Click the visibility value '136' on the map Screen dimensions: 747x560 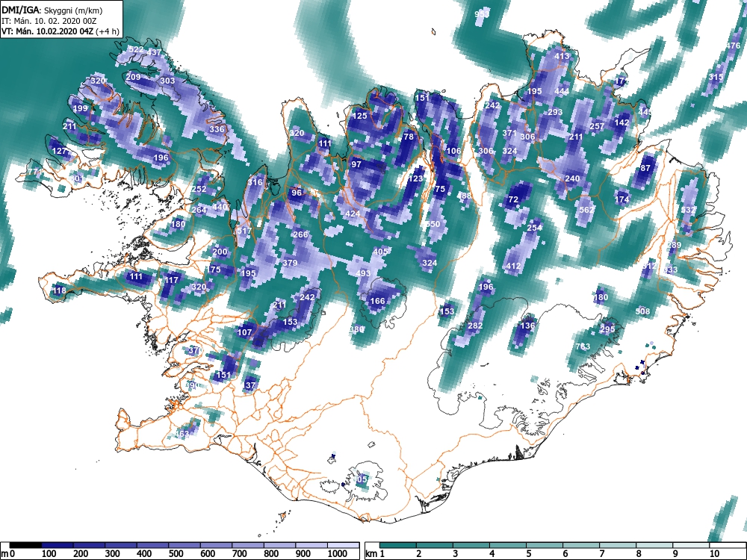pos(527,326)
